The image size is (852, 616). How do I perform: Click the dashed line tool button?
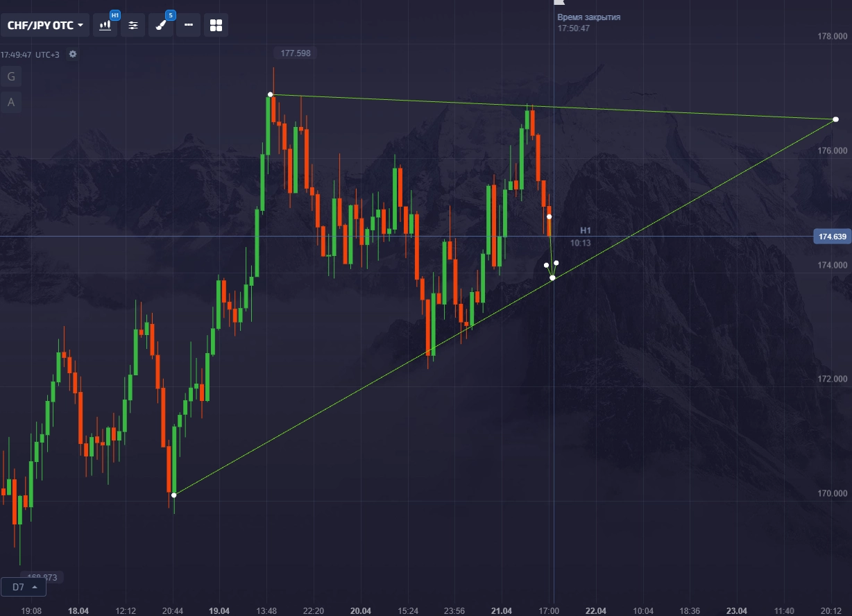[188, 26]
